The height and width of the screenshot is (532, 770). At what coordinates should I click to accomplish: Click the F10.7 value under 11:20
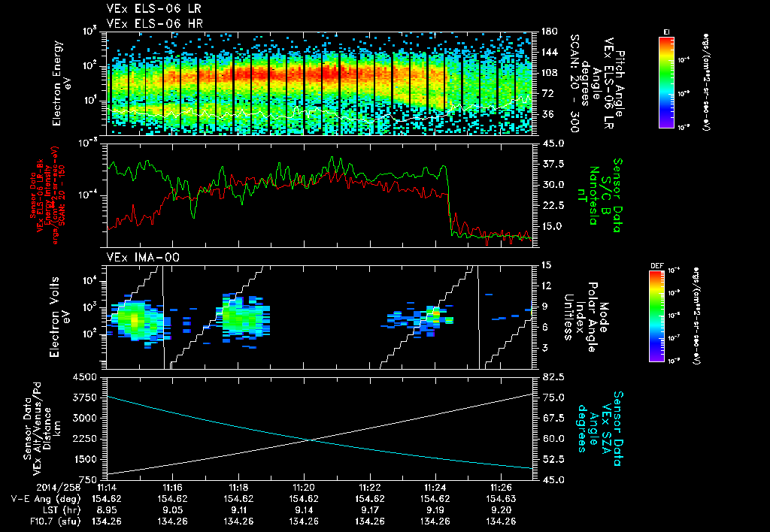[x=304, y=521]
